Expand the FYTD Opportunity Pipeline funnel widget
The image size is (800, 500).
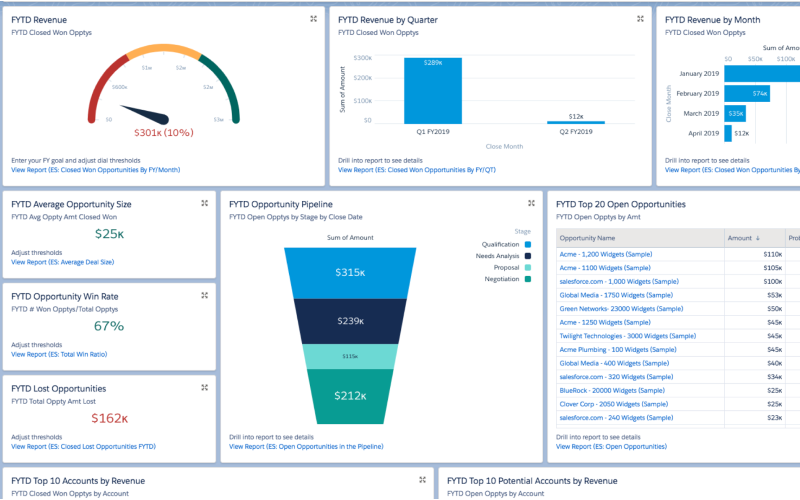coord(532,203)
